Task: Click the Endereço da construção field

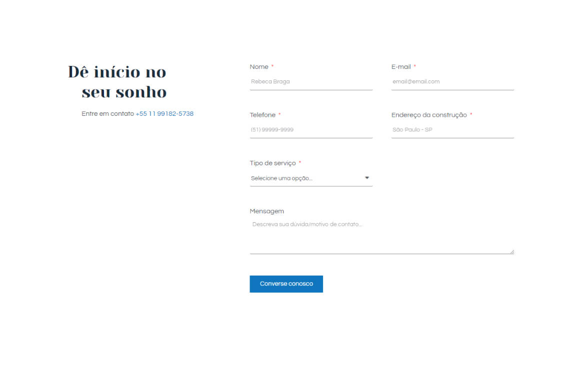Action: click(452, 130)
